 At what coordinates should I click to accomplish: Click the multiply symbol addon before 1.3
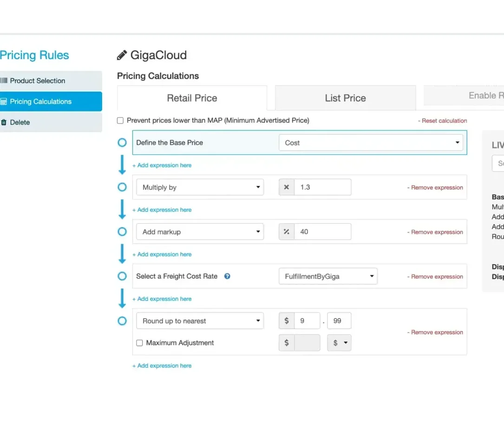(x=287, y=187)
